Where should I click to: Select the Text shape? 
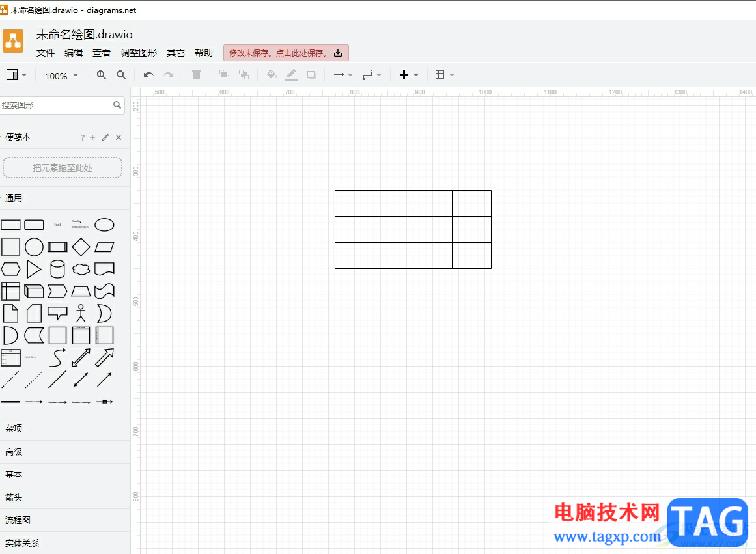coord(57,225)
